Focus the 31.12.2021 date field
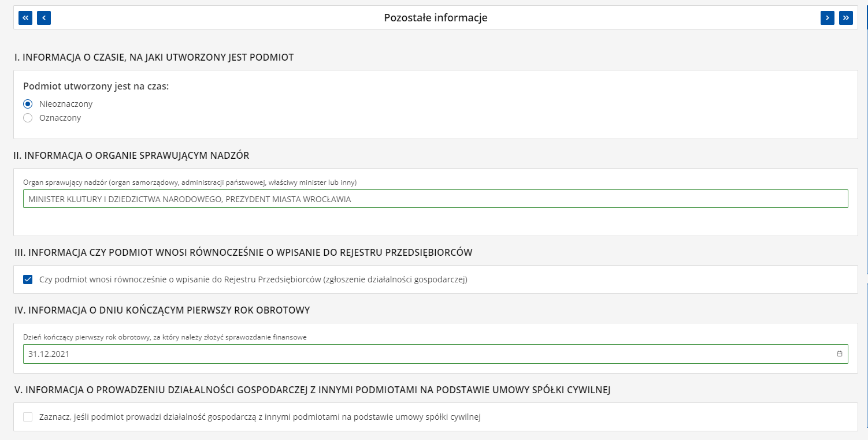868x440 pixels. tap(428, 354)
